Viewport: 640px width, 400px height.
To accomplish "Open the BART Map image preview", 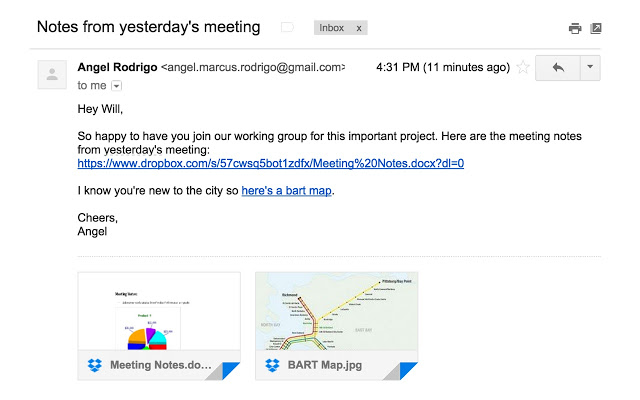I will pyautogui.click(x=337, y=311).
